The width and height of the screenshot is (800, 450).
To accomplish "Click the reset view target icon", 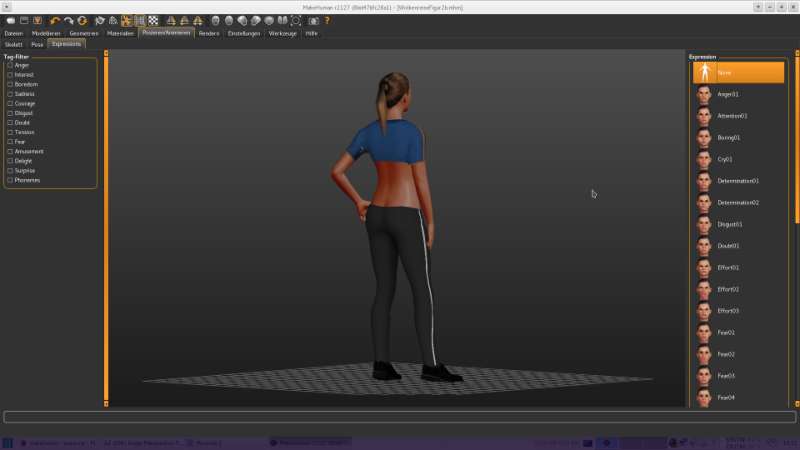I will click(x=296, y=20).
